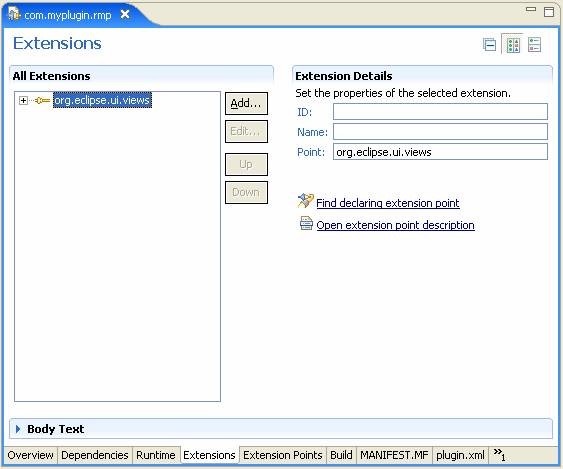Click the Up button

tap(246, 164)
